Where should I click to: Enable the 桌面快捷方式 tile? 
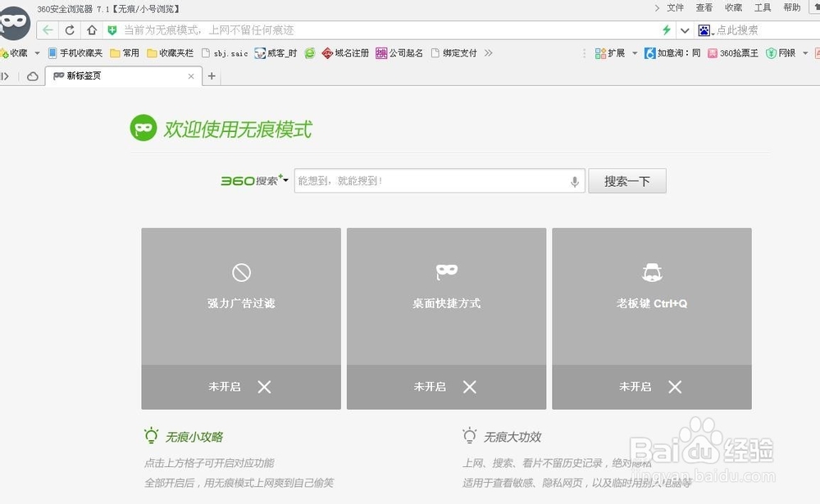point(447,319)
